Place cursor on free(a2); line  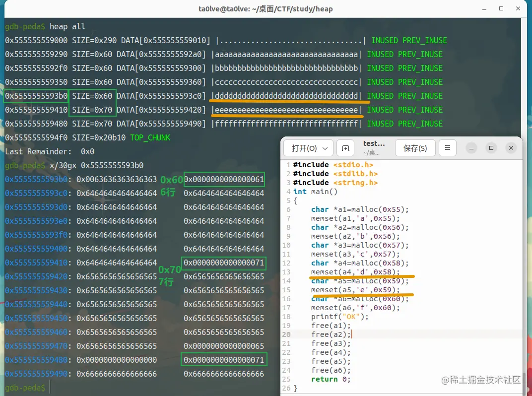pos(331,334)
